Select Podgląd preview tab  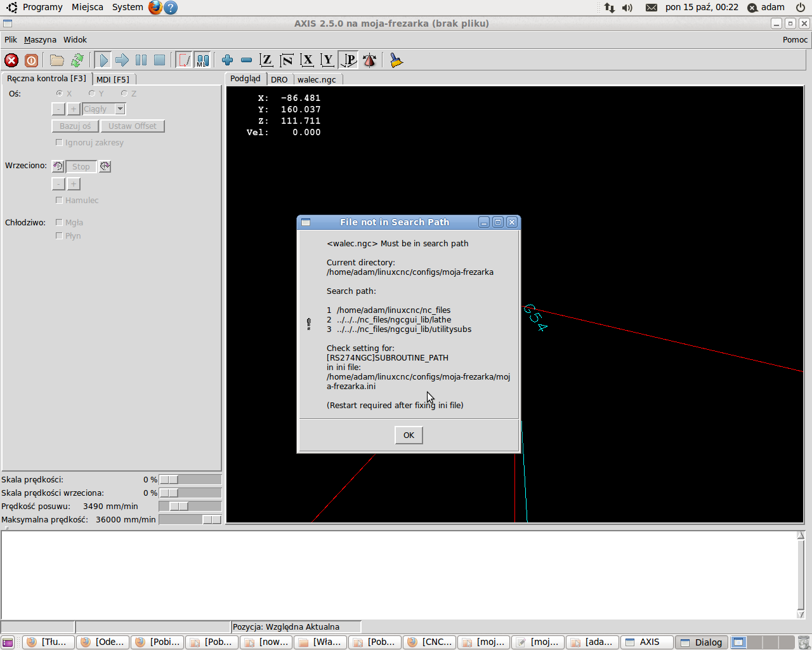[x=246, y=79]
